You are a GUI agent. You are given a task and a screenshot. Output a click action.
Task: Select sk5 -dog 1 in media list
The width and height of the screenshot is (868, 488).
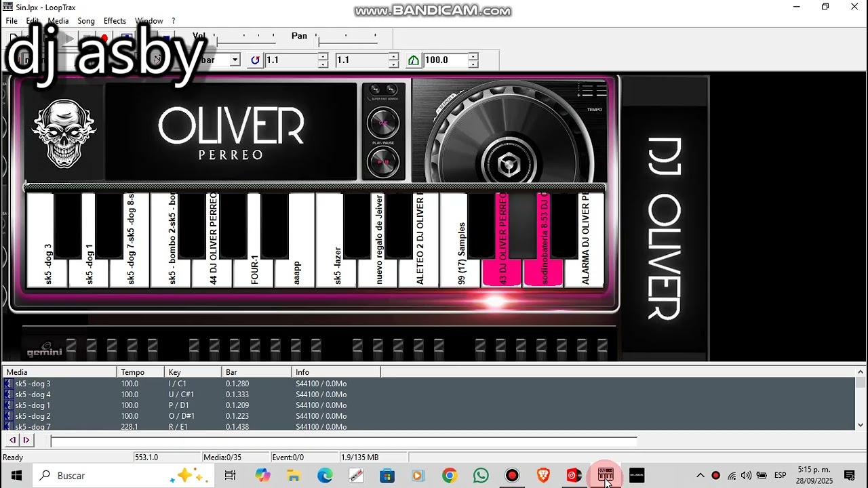tap(429, 405)
